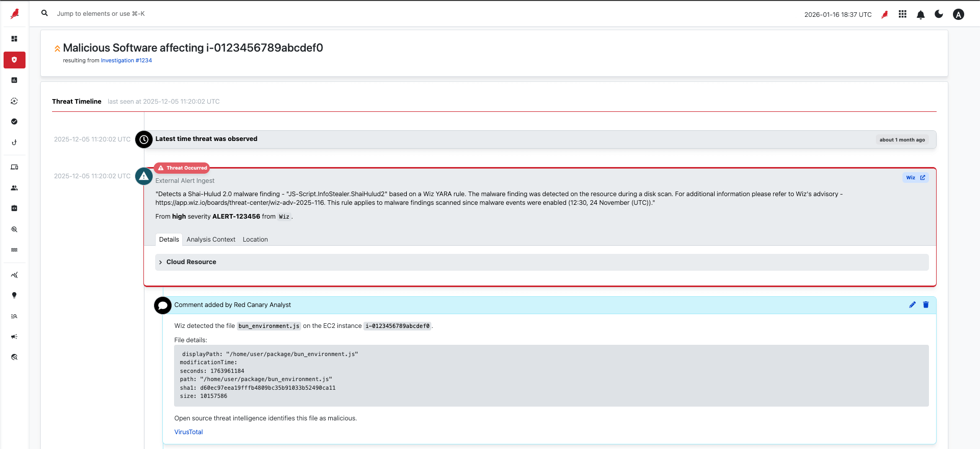
Task: Click the 'last seen at' timestamp text
Action: (163, 102)
